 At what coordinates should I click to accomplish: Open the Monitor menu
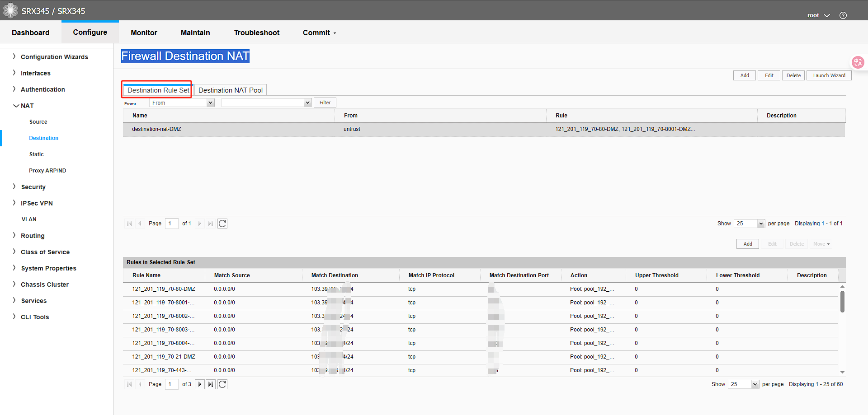click(144, 32)
